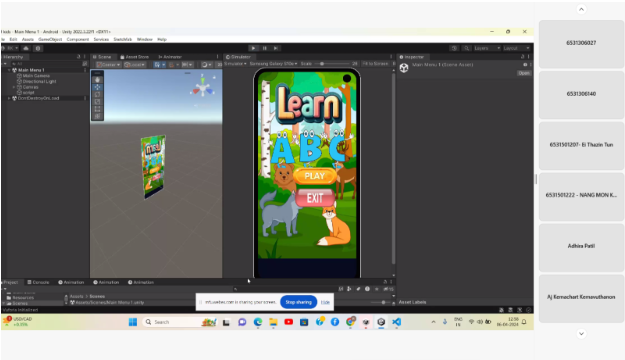The width and height of the screenshot is (625, 360).
Task: Open the Undo History icon
Action: 454,48
